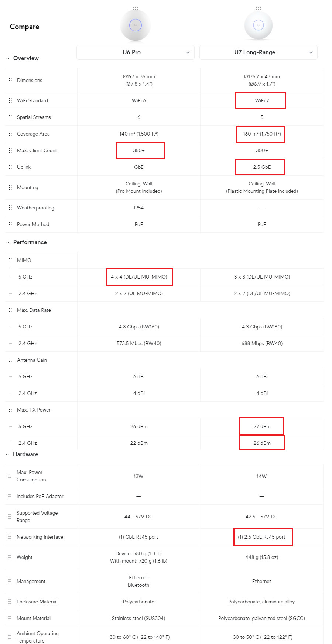Click drag handle icon beside Dimensions row

[x=10, y=80]
